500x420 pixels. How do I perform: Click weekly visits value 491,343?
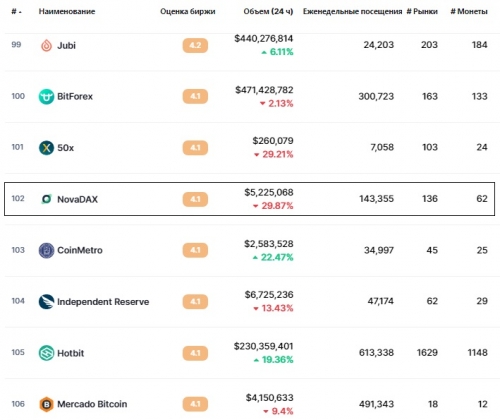[x=377, y=404]
